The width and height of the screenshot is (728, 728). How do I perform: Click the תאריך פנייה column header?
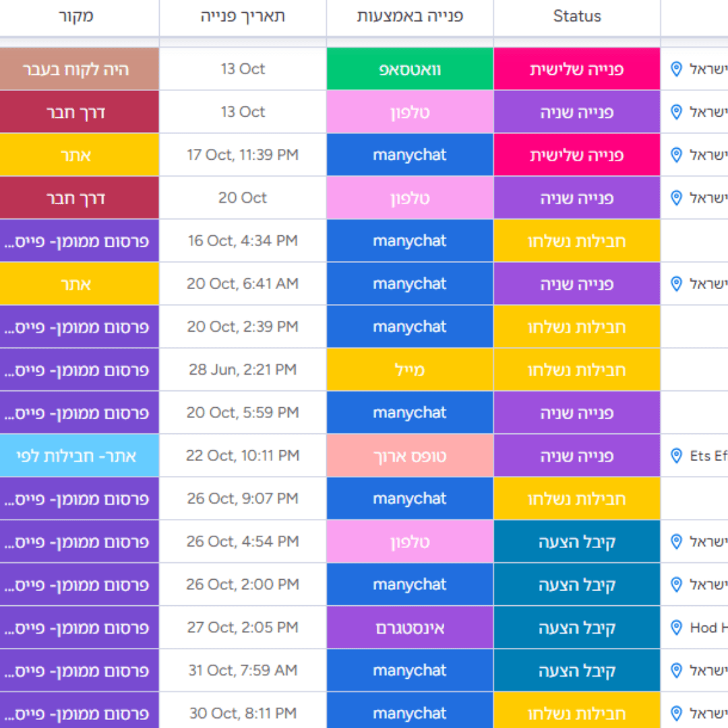[243, 17]
